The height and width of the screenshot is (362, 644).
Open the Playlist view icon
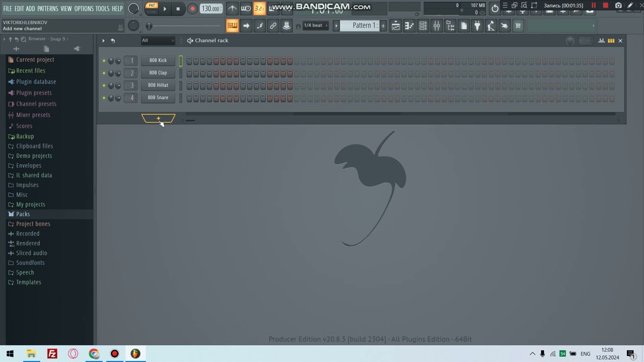click(x=395, y=26)
